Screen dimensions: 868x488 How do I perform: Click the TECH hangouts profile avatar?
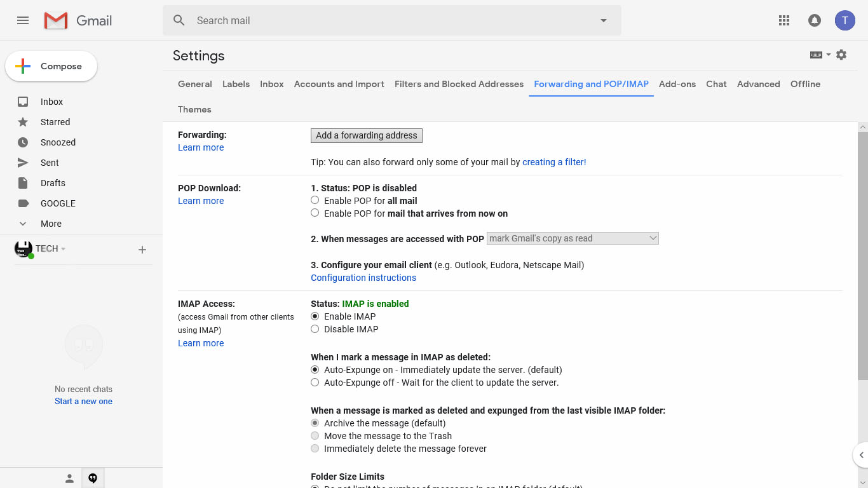(24, 249)
